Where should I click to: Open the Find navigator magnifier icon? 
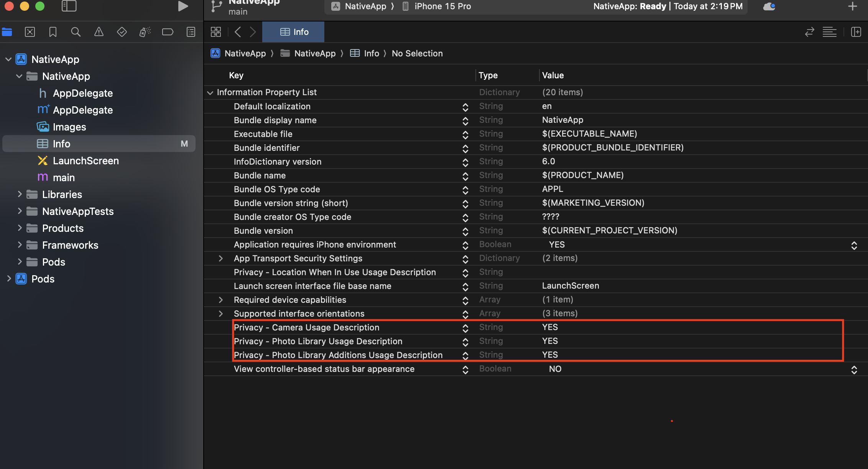[76, 32]
